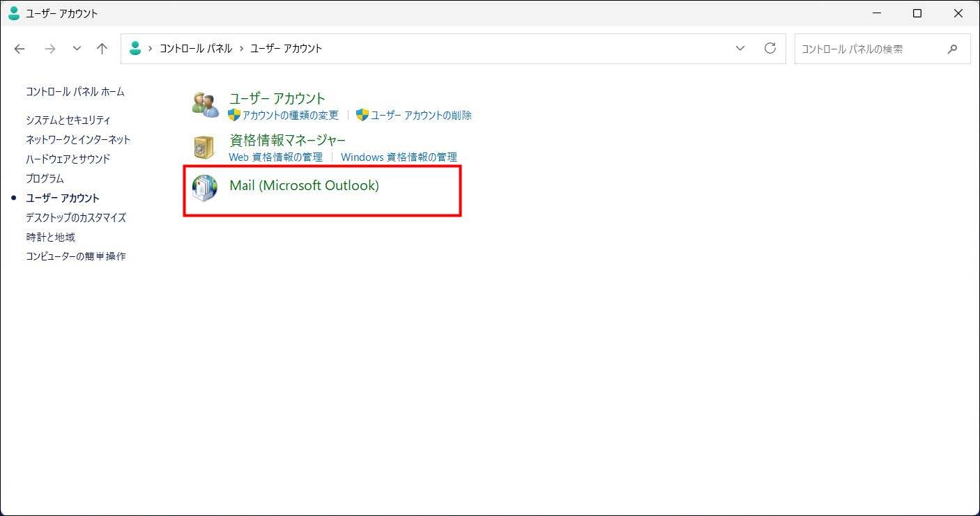Screen dimensions: 980x516
Task: Open コンピューターの簡単操作 category
Action: click(76, 257)
